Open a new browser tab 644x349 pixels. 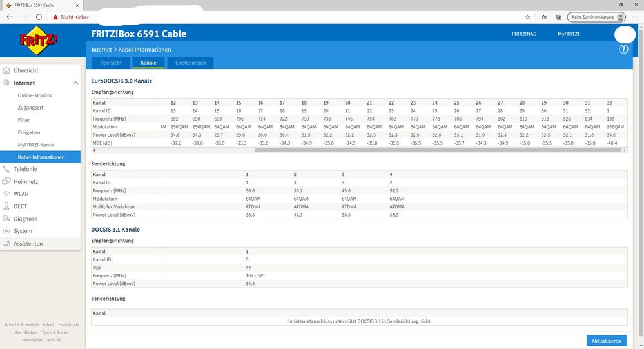(88, 5)
